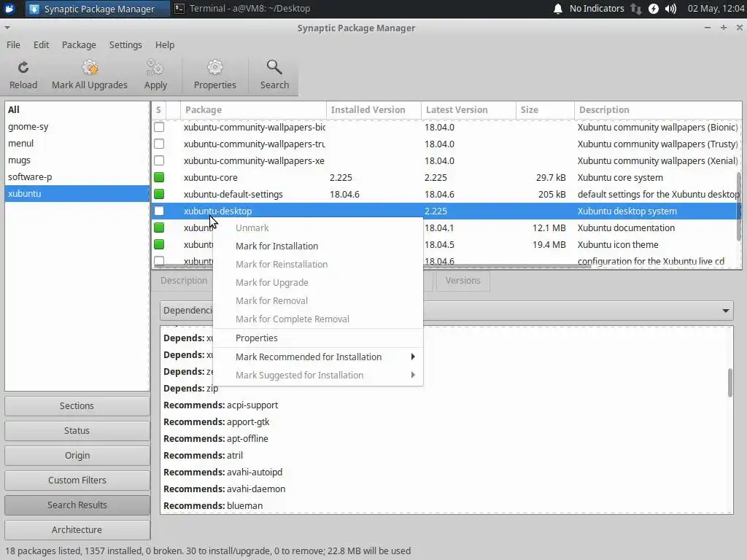Click status box of Xubuntu documentation row
The width and height of the screenshot is (747, 560).
tap(159, 227)
